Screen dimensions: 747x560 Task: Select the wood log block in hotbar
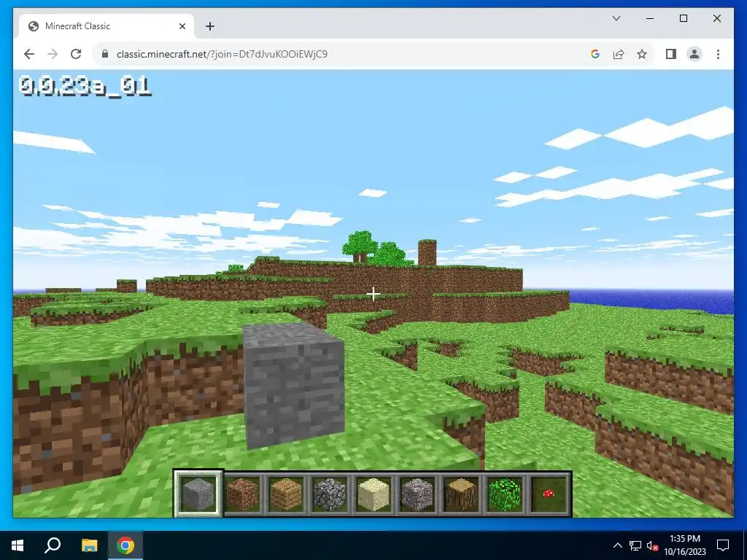pyautogui.click(x=461, y=494)
